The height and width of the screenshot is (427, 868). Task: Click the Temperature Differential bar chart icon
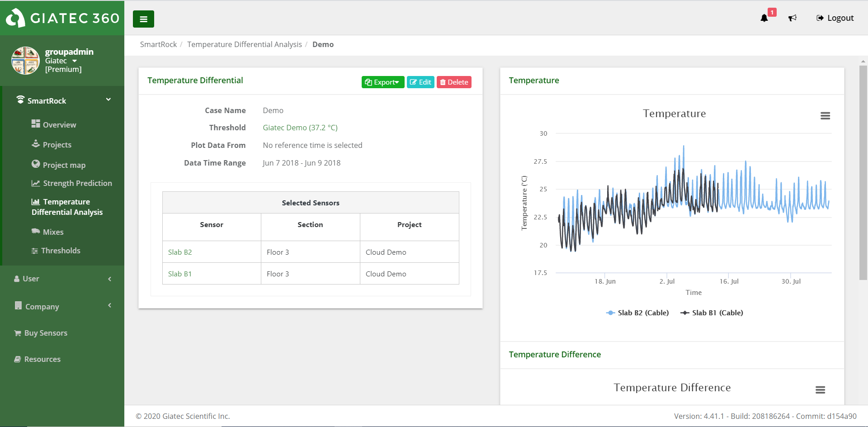pos(35,202)
